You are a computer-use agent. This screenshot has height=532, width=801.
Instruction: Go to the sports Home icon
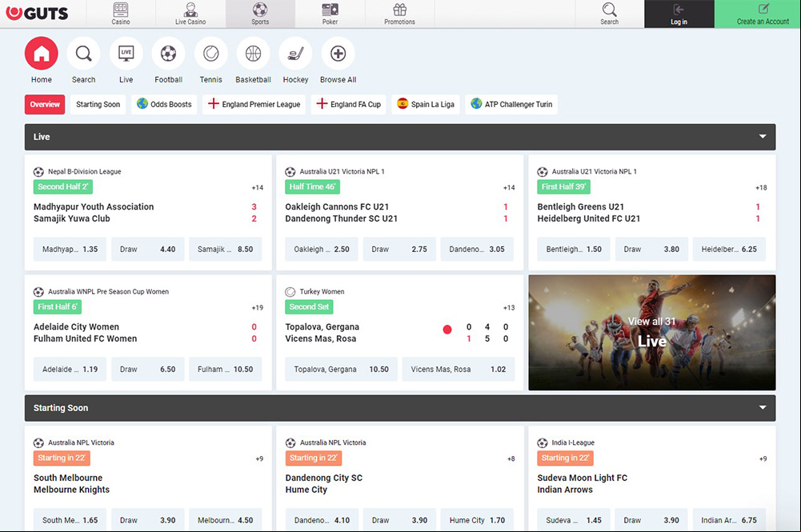[x=42, y=53]
